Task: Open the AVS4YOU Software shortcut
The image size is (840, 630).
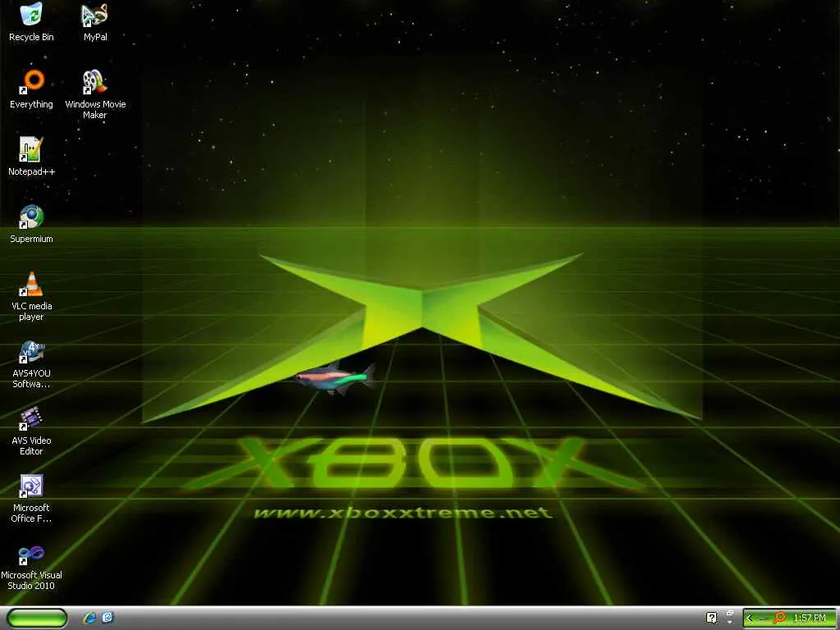Action: click(x=31, y=363)
